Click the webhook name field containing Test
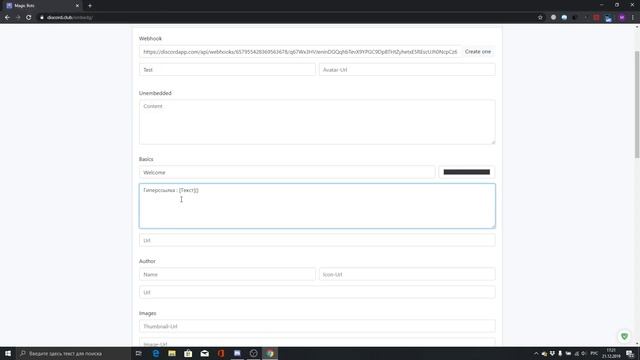The width and height of the screenshot is (640, 360). 227,70
